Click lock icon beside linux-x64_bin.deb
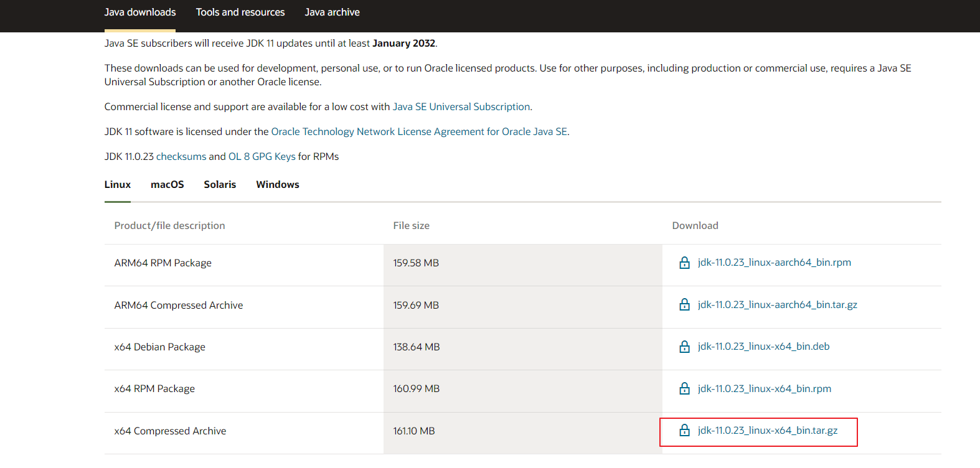 [684, 347]
